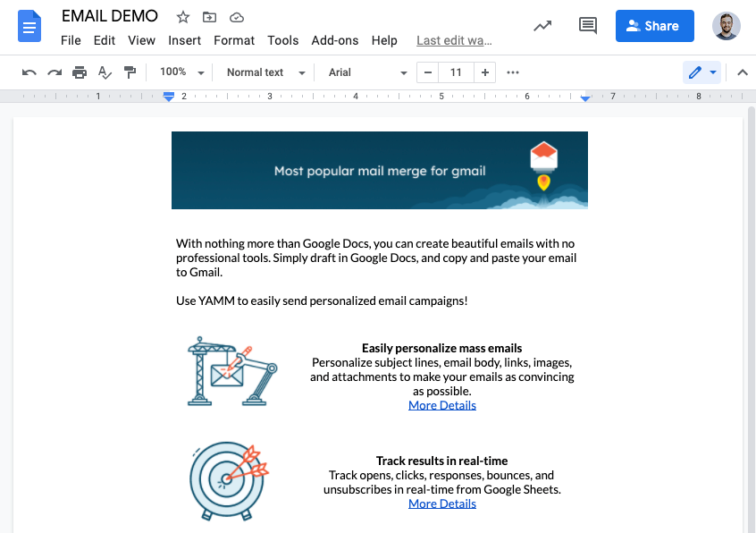Check the cloud save status
The height and width of the screenshot is (533, 756).
[x=236, y=16]
